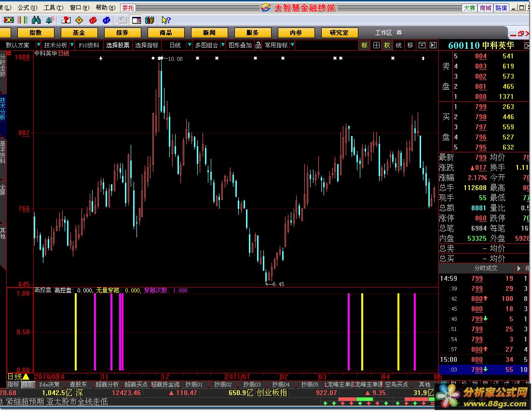The width and height of the screenshot is (532, 411).
Task: Click the 线 draw-line tool button
Action: tap(399, 45)
